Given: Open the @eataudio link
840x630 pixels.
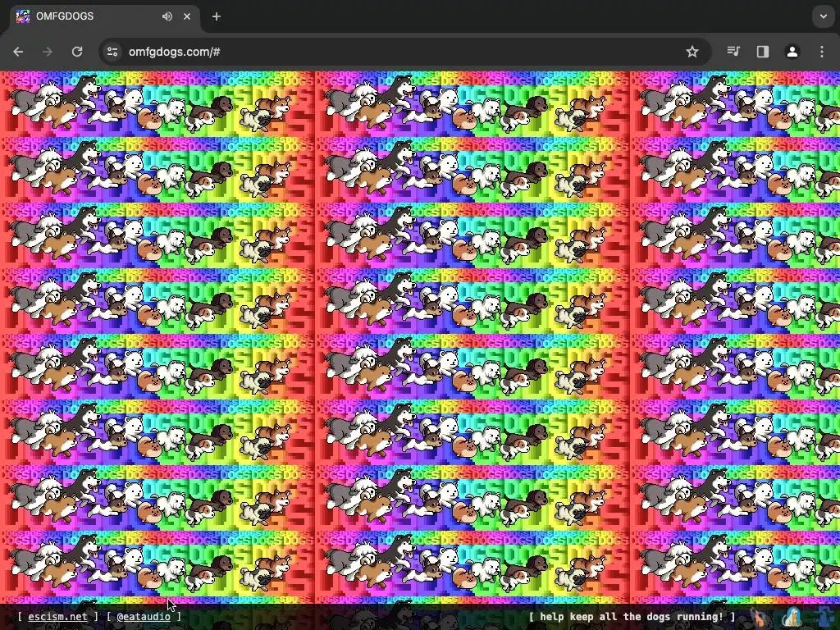Looking at the screenshot, I should pyautogui.click(x=144, y=617).
